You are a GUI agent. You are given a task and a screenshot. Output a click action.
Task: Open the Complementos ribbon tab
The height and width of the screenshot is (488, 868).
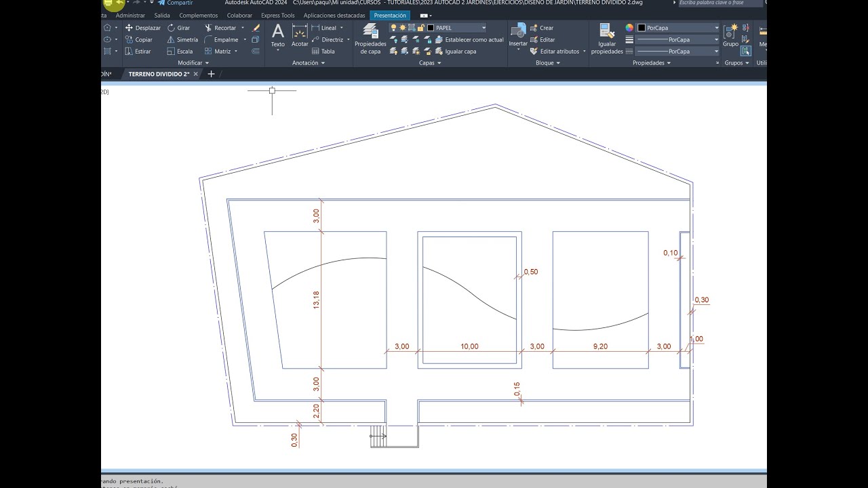[199, 15]
